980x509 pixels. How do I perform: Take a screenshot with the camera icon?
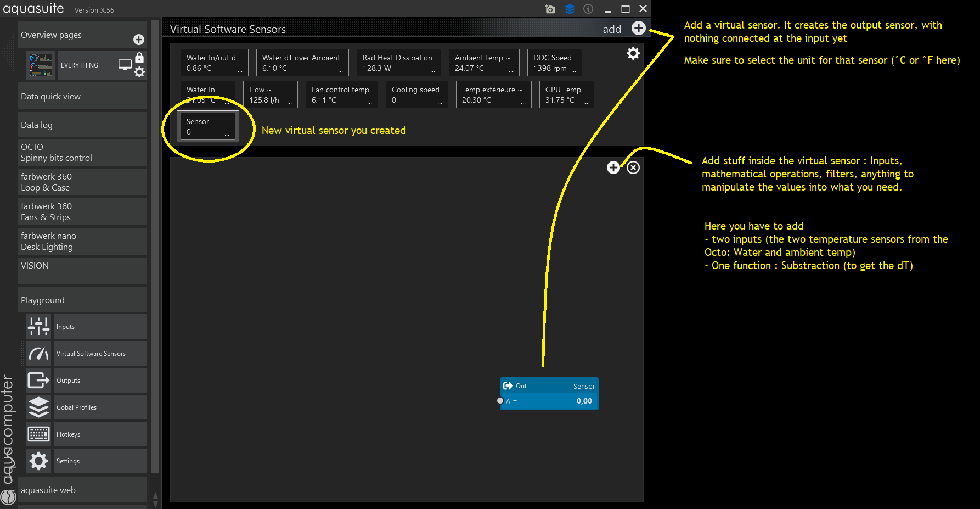click(550, 9)
